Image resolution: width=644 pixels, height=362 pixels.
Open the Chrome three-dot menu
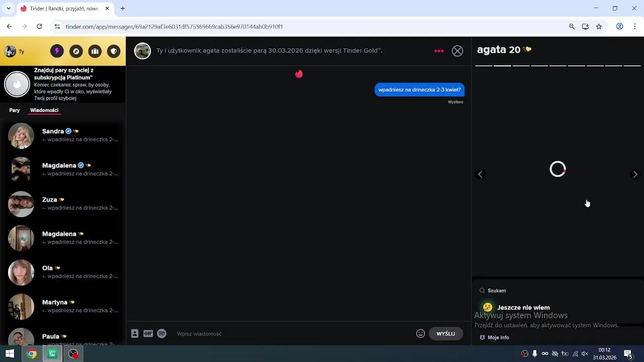coord(635,27)
